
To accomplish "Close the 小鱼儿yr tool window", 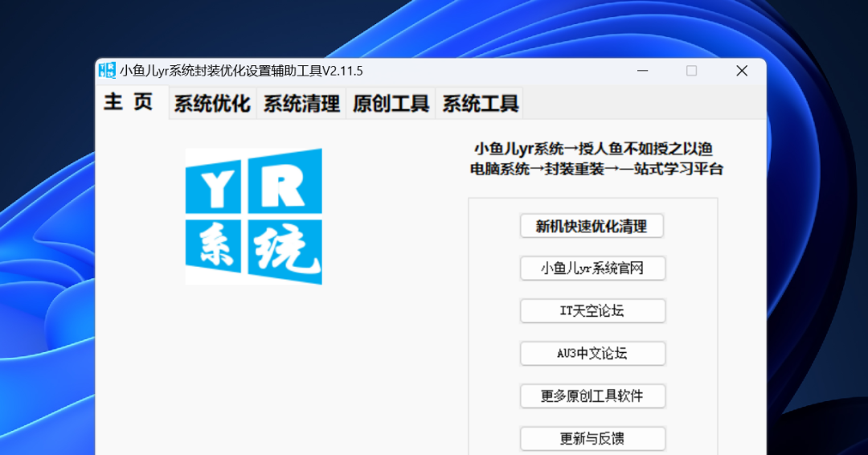I will point(742,71).
